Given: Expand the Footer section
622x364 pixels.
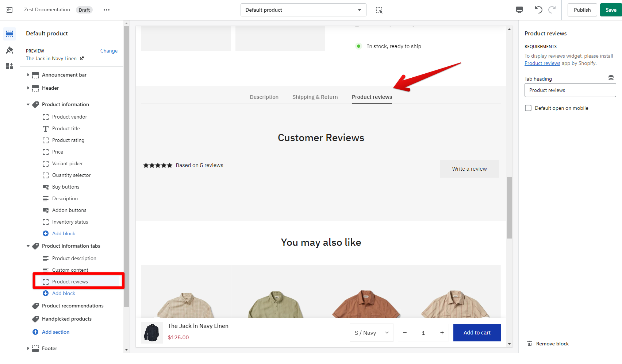Looking at the screenshot, I should (x=28, y=348).
